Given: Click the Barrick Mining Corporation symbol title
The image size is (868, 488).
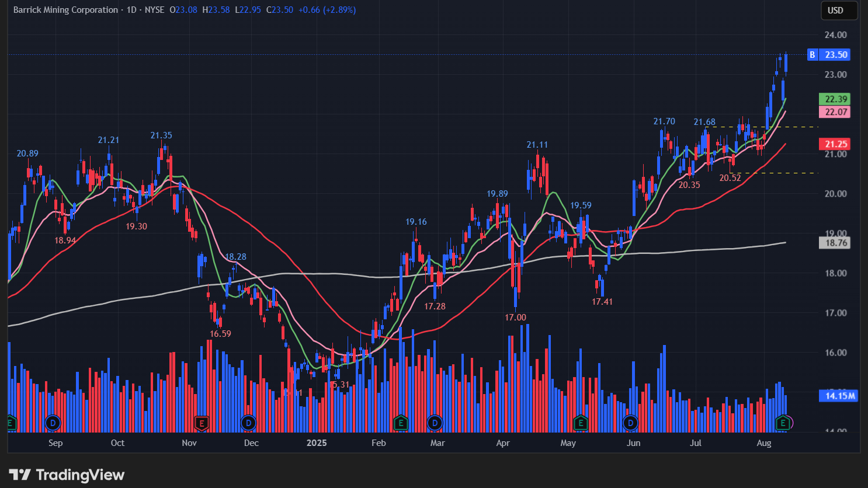Looking at the screenshot, I should coord(65,10).
